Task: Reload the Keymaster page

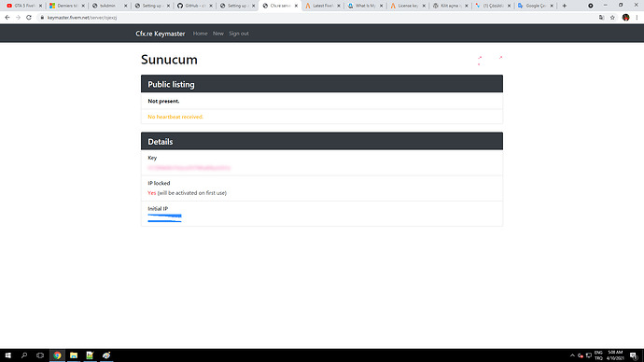Action: pos(29,18)
